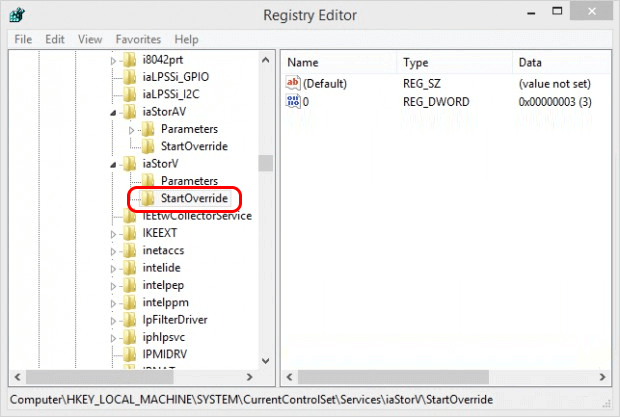This screenshot has width=620, height=417.
Task: Collapse the iaStorAV tree node
Action: click(113, 112)
